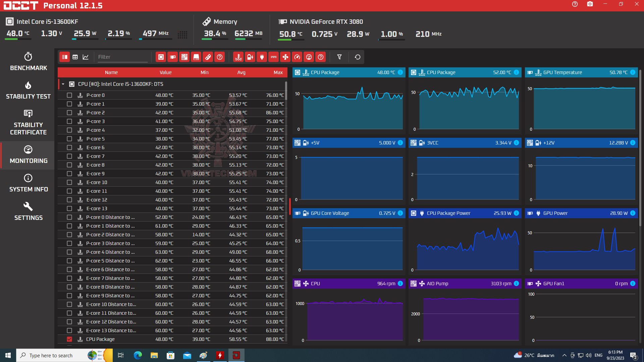
Task: Open info for GPU Power graph
Action: (x=633, y=213)
